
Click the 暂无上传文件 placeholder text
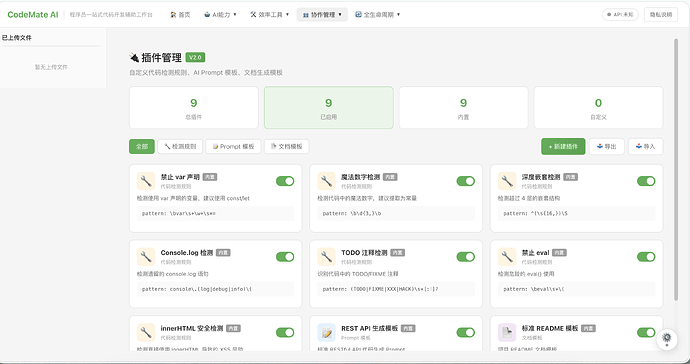tap(51, 67)
